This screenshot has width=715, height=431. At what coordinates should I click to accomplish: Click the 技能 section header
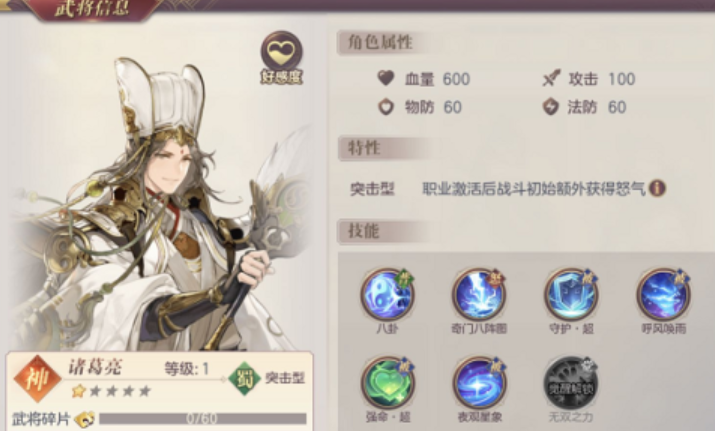(363, 231)
